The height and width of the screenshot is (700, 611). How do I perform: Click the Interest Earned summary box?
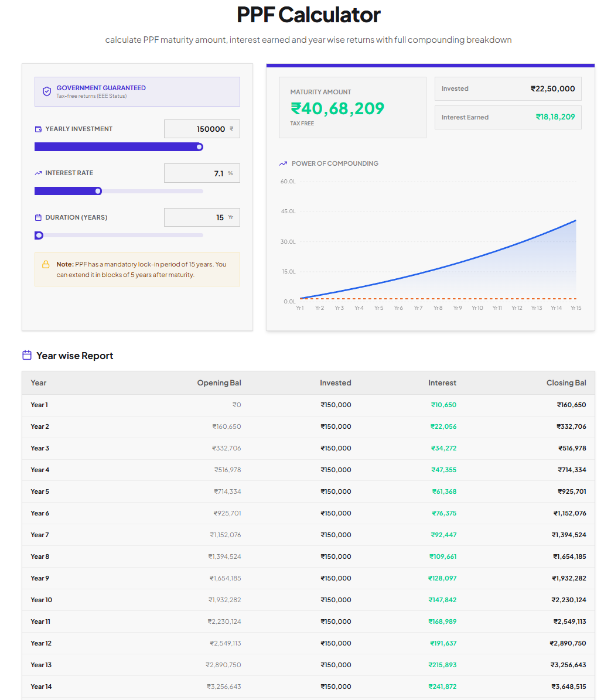[508, 117]
